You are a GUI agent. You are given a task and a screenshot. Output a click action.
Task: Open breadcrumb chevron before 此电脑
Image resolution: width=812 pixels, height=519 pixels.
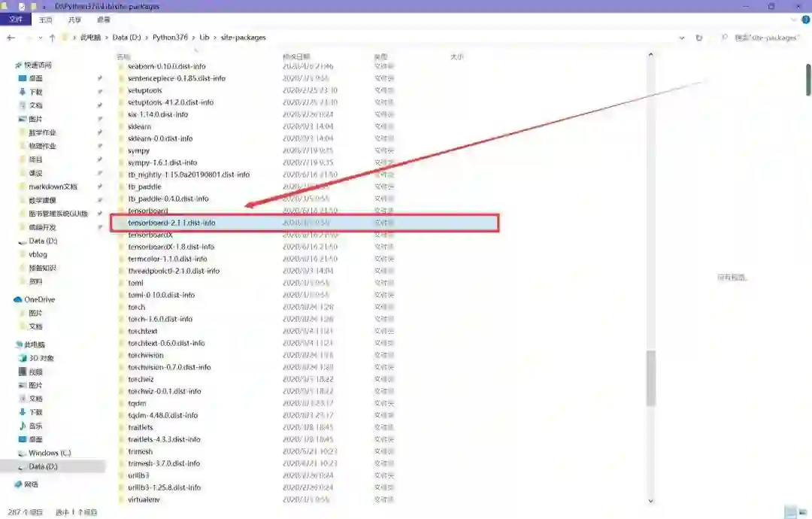click(x=74, y=38)
